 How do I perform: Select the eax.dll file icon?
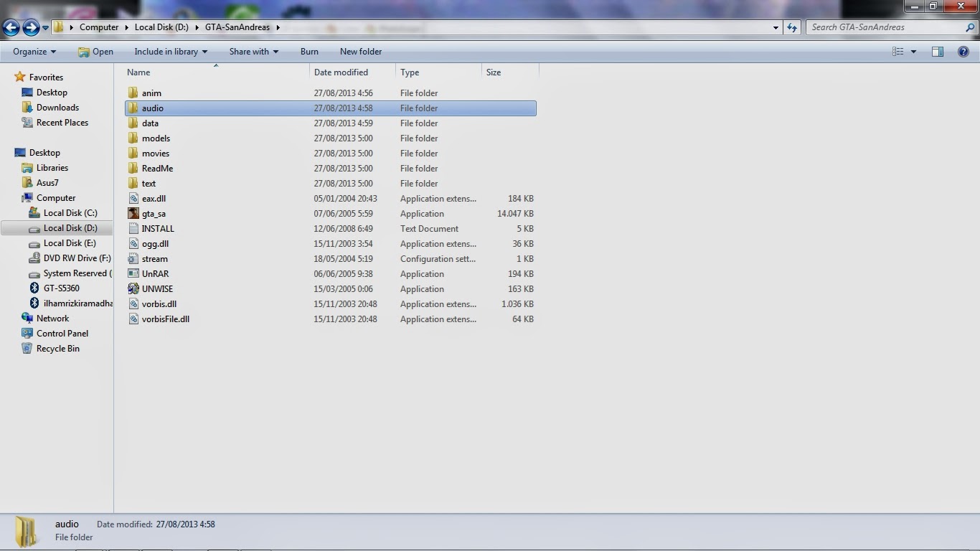pos(133,199)
